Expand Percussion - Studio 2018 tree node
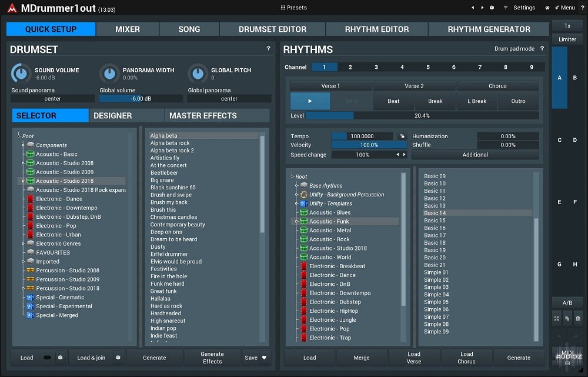588x377 pixels. pyautogui.click(x=24, y=288)
